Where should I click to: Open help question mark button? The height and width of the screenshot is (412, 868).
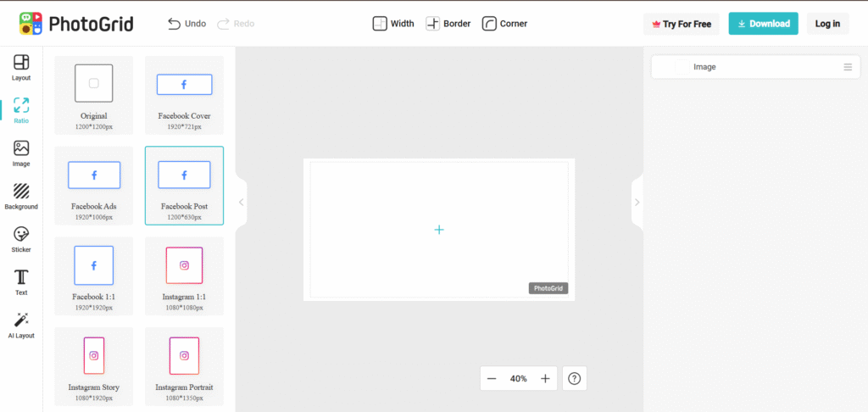575,379
